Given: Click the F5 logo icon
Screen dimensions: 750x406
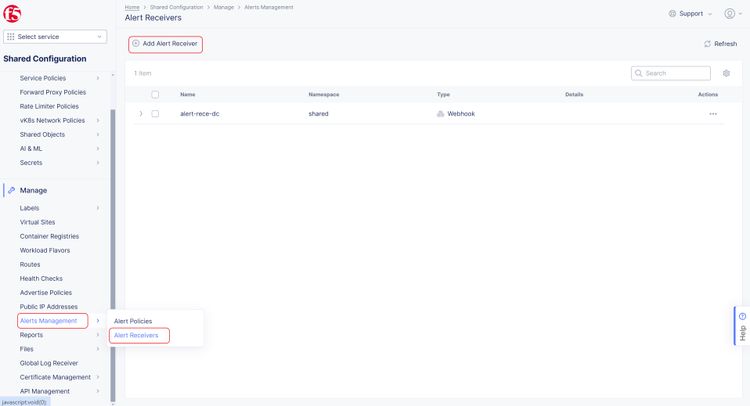Looking at the screenshot, I should point(12,14).
